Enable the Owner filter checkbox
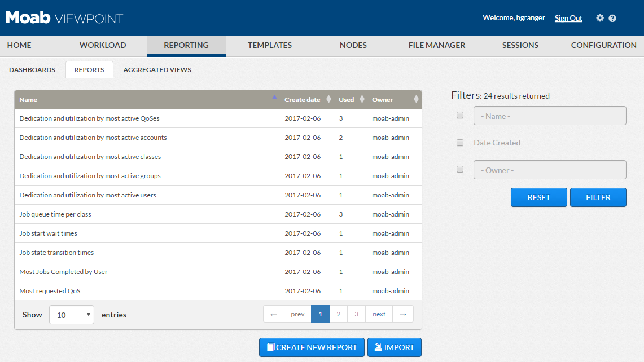644x362 pixels. (x=459, y=169)
